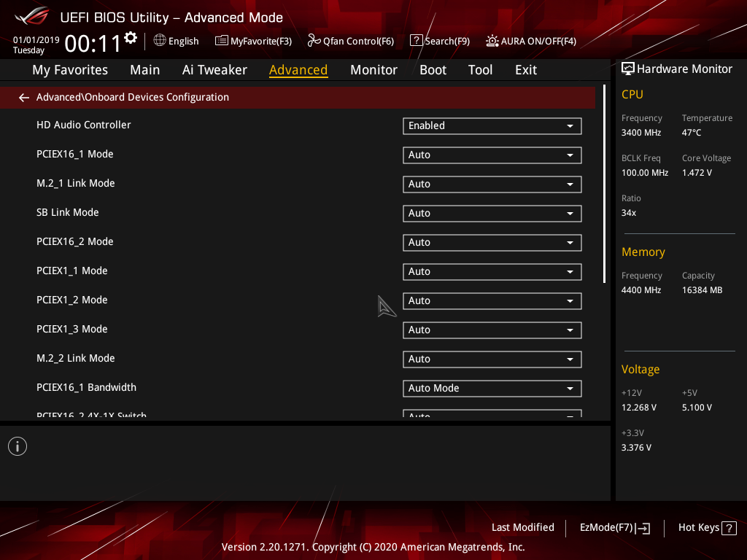Select the M.2_1 Link Mode row label
This screenshot has height=560, width=747.
[75, 183]
